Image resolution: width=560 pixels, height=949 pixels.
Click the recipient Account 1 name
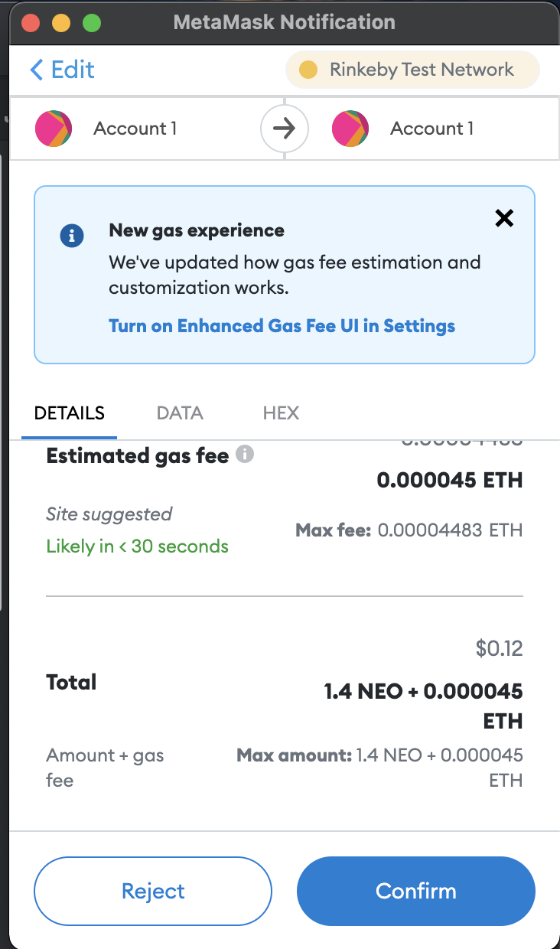[431, 129]
